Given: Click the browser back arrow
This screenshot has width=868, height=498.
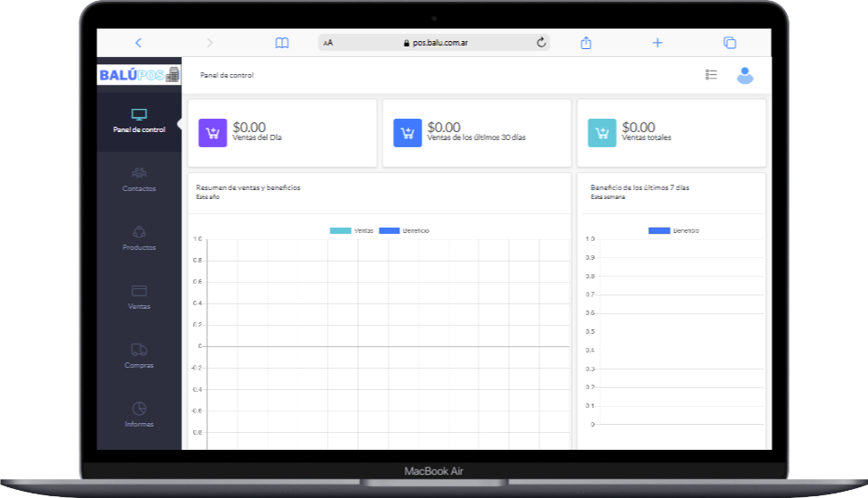Looking at the screenshot, I should click(x=138, y=42).
